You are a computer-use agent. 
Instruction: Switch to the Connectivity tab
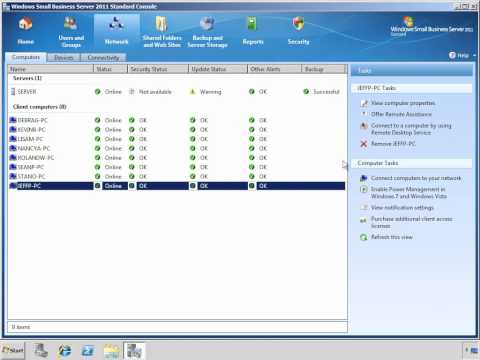click(x=103, y=58)
